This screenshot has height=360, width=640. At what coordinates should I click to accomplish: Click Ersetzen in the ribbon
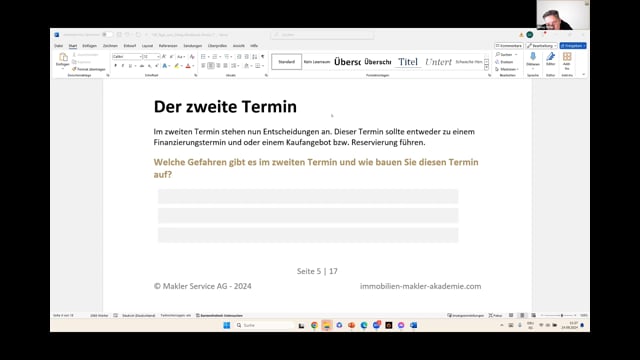click(x=504, y=62)
